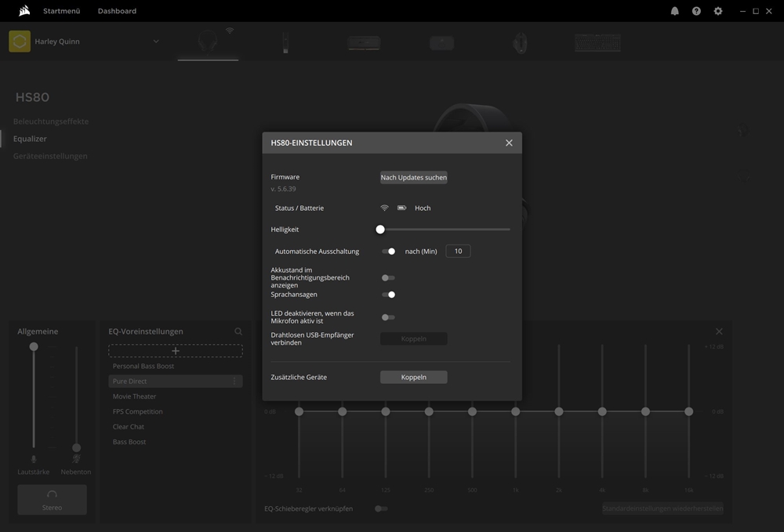Select Pure Direct preset

176,381
